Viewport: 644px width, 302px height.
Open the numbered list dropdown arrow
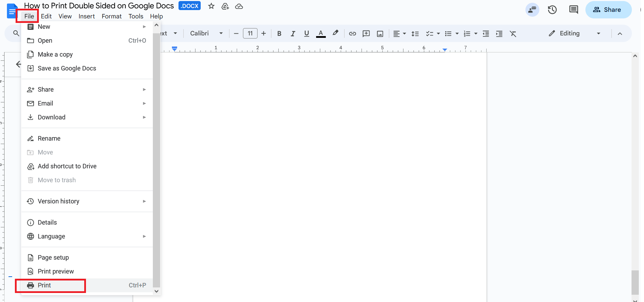click(476, 34)
